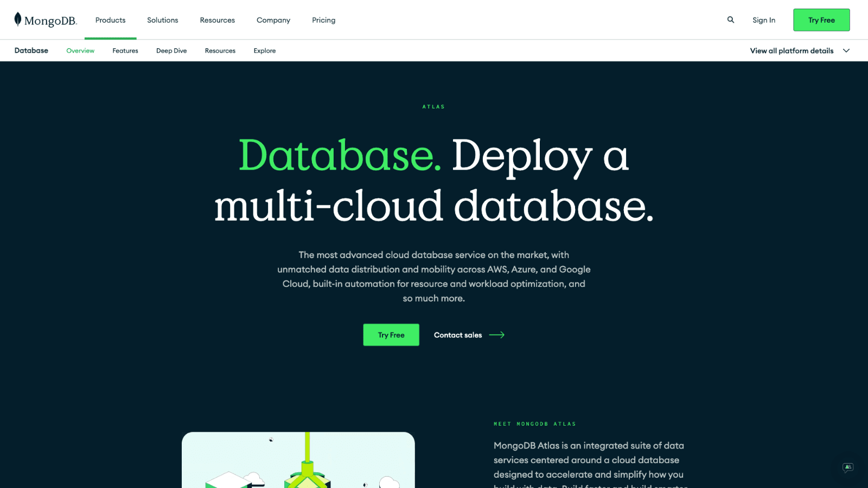Open the Resources sub-navigation tab

pos(220,50)
